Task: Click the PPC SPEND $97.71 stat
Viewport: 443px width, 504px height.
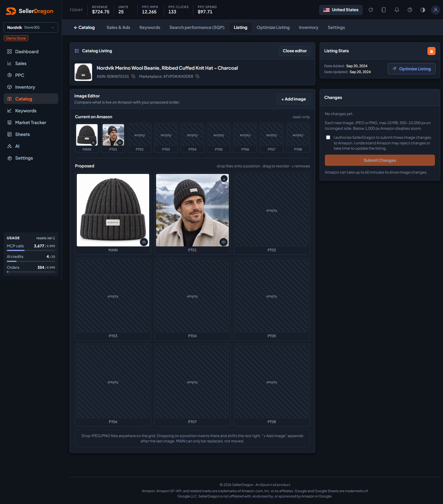Action: click(x=207, y=10)
